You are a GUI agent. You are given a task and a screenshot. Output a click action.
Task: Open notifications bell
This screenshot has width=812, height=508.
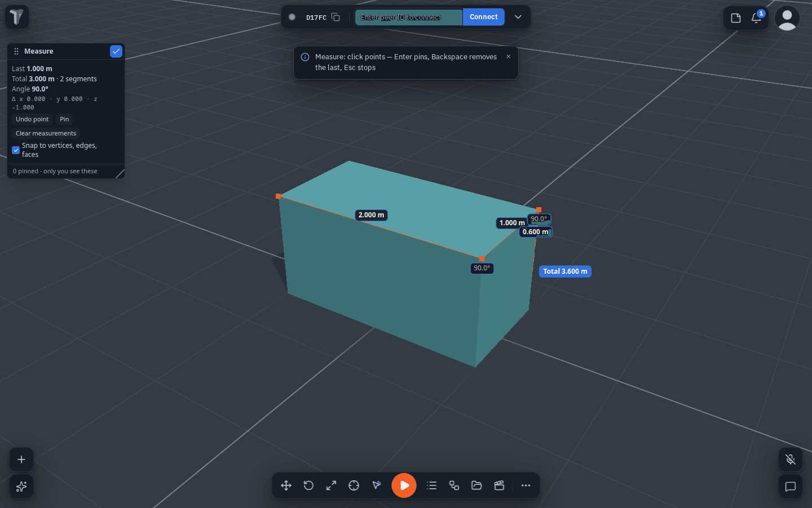coord(756,18)
